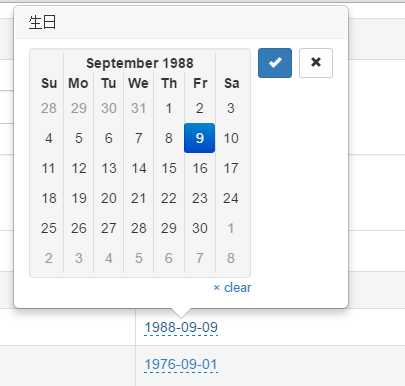Image resolution: width=405 pixels, height=386 pixels.
Task: Pick September 15 in the calendar
Action: tap(169, 168)
